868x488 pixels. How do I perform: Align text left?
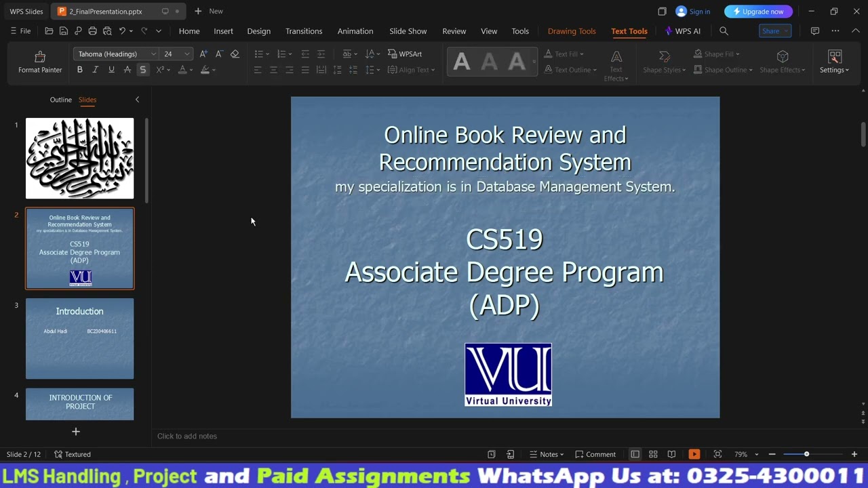[x=258, y=70]
